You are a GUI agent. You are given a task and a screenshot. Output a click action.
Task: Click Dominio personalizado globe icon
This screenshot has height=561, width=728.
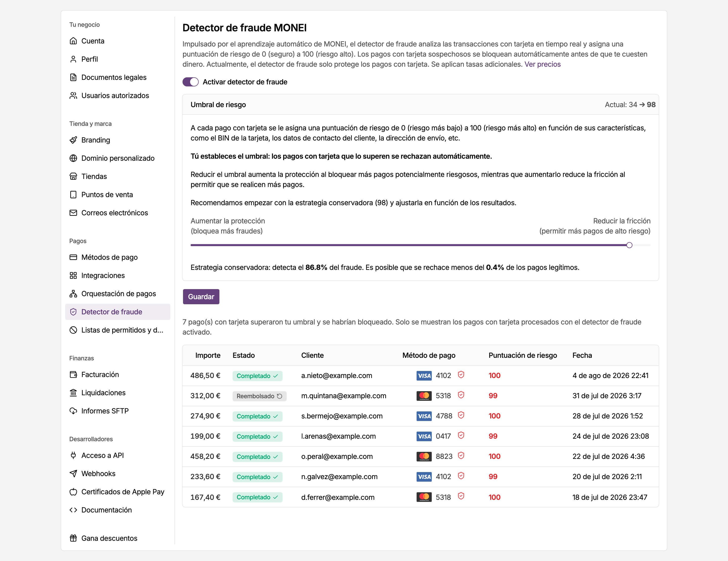click(73, 158)
